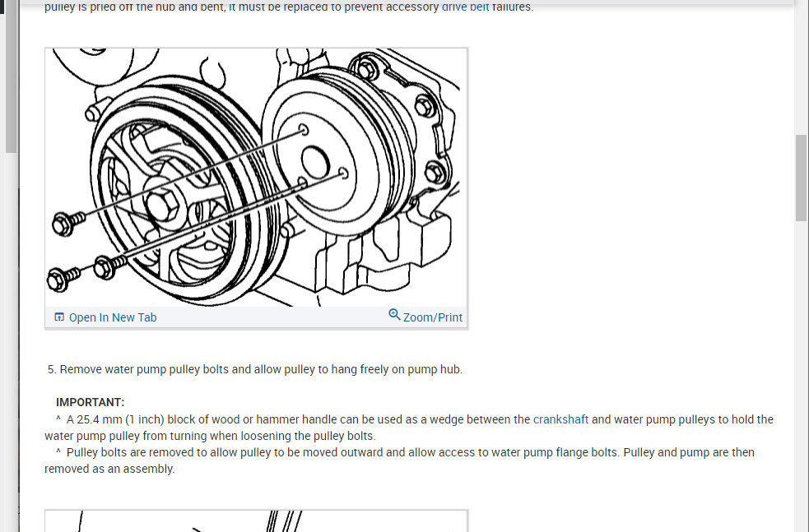Click the dark scrollbar thumb on the left edge
Screen dimensions: 809x532
pyautogui.click(x=11, y=76)
